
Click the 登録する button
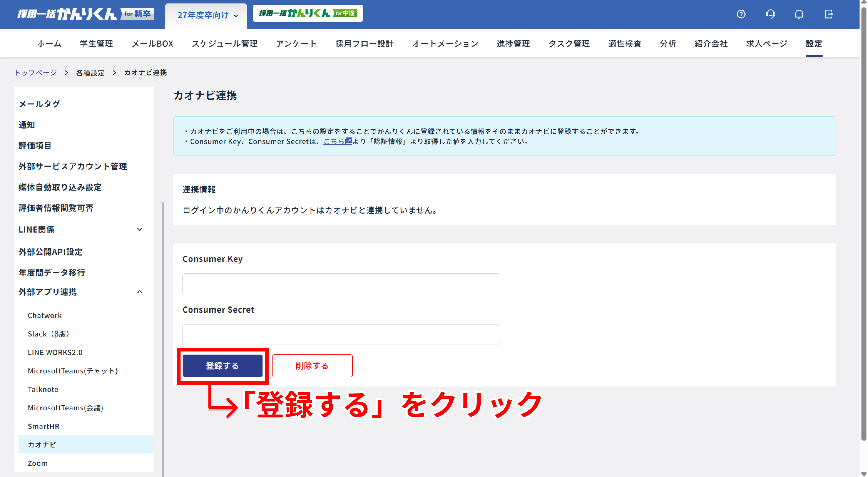tap(222, 365)
